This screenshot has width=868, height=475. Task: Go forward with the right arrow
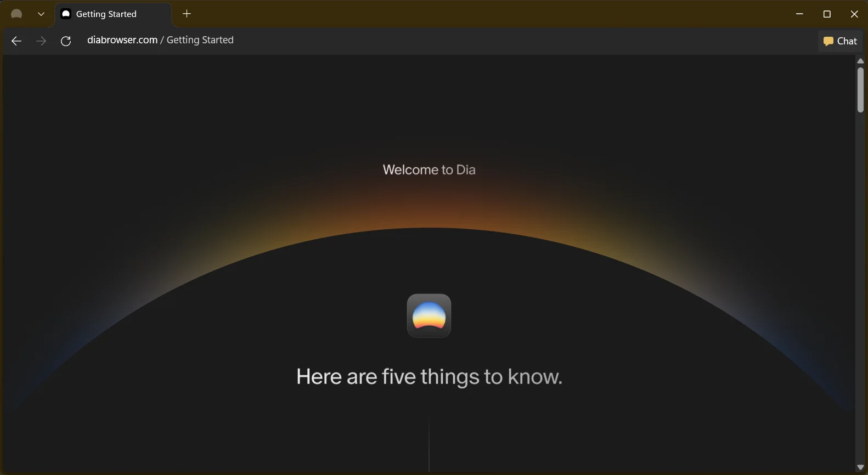pyautogui.click(x=41, y=41)
